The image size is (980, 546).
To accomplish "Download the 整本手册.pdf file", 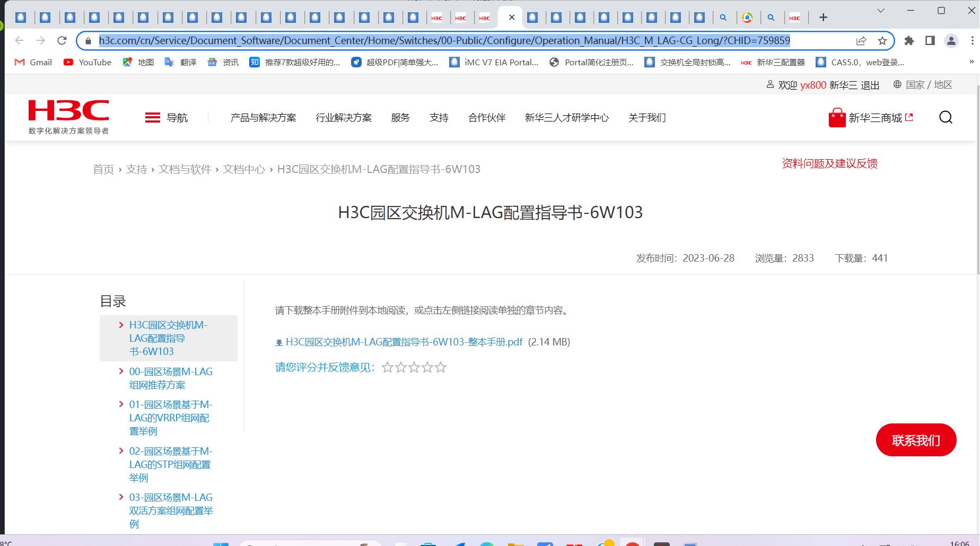I will [404, 342].
